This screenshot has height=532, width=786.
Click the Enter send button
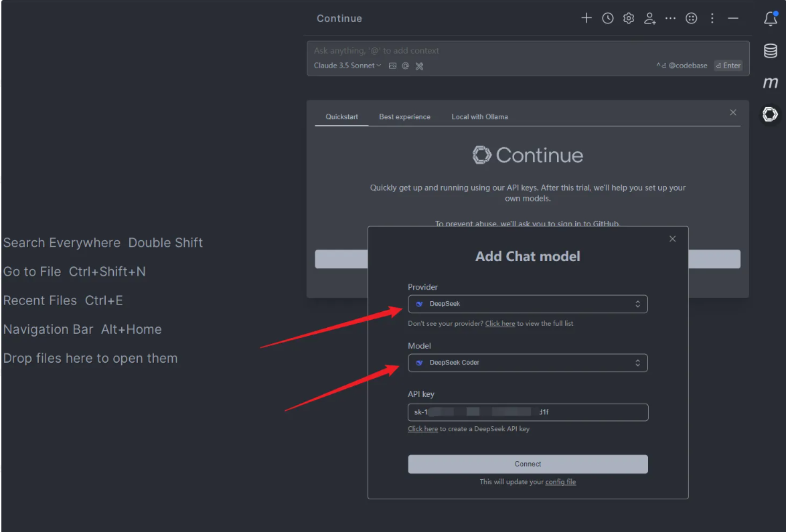point(728,66)
